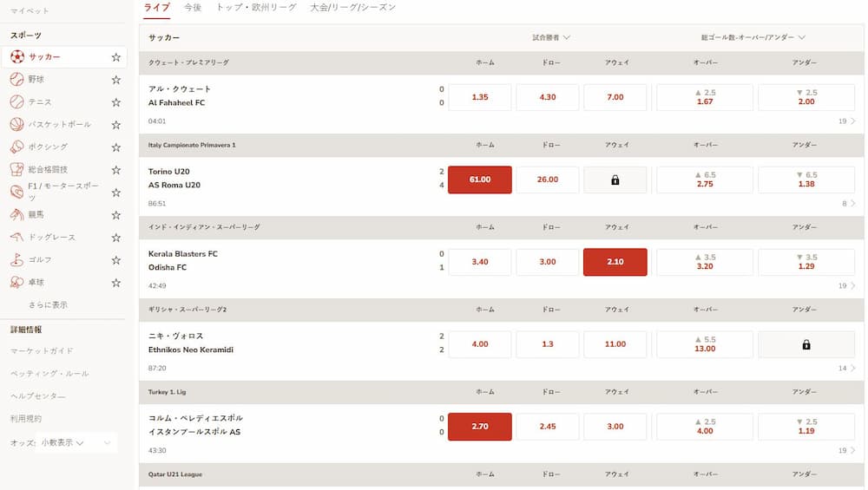Click the baseball sport icon

[x=17, y=79]
